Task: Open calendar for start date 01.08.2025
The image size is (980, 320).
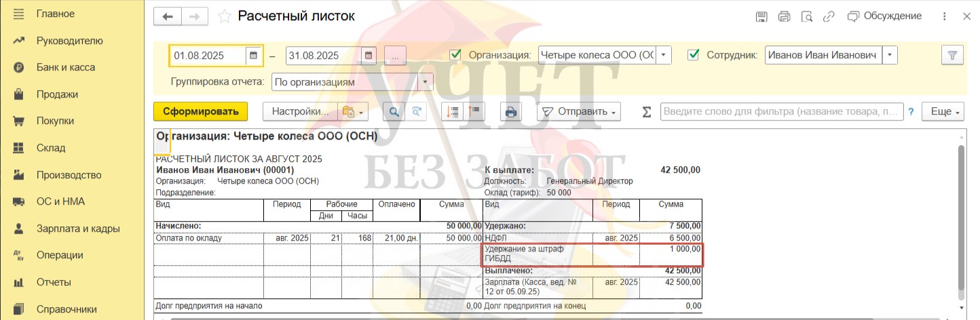Action: 253,55
